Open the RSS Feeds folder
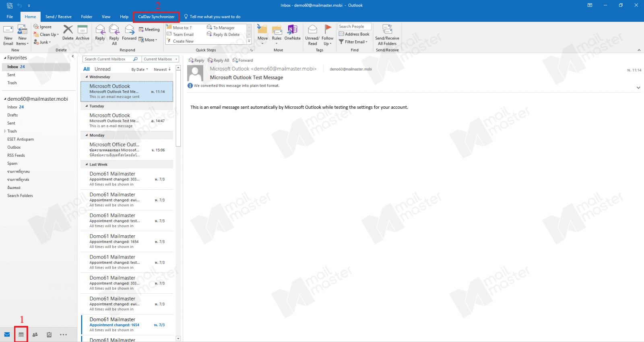This screenshot has height=342, width=644. point(16,155)
